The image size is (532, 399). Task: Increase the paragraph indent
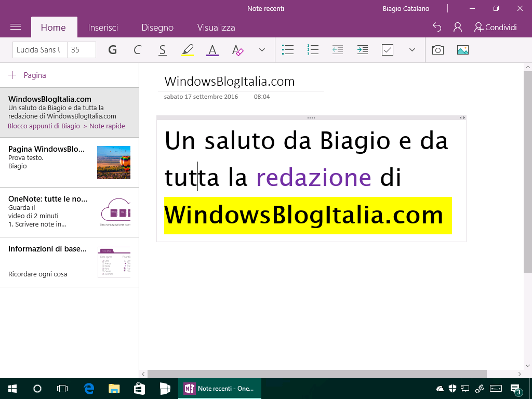pyautogui.click(x=362, y=50)
